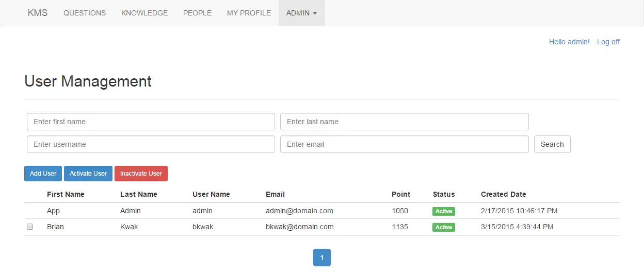
Task: Click into the Enter last name field
Action: tap(404, 122)
